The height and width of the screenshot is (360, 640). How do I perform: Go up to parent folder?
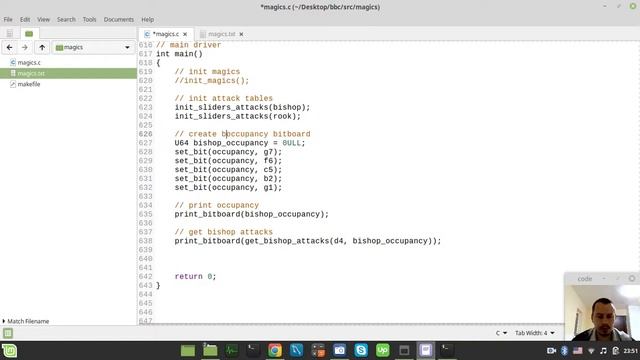click(42, 47)
